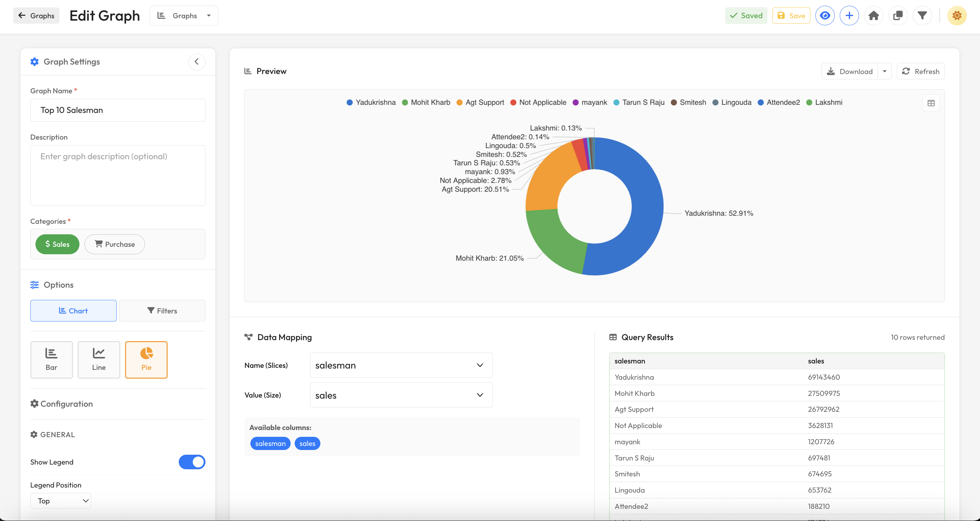Expand the Name (Slices) salesman dropdown

point(400,364)
